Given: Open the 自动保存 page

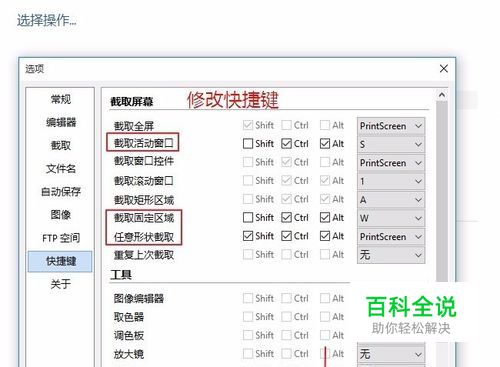Looking at the screenshot, I should tap(61, 191).
